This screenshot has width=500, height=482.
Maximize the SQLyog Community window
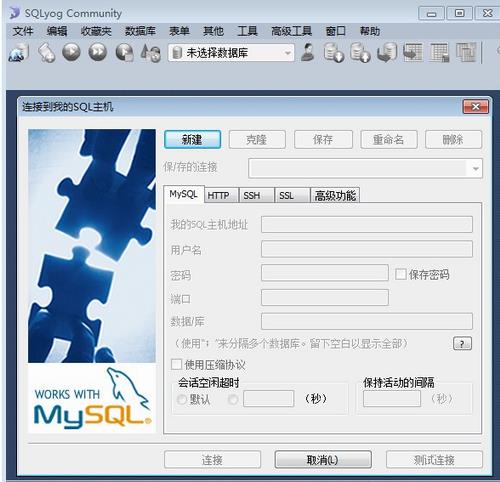(460, 13)
